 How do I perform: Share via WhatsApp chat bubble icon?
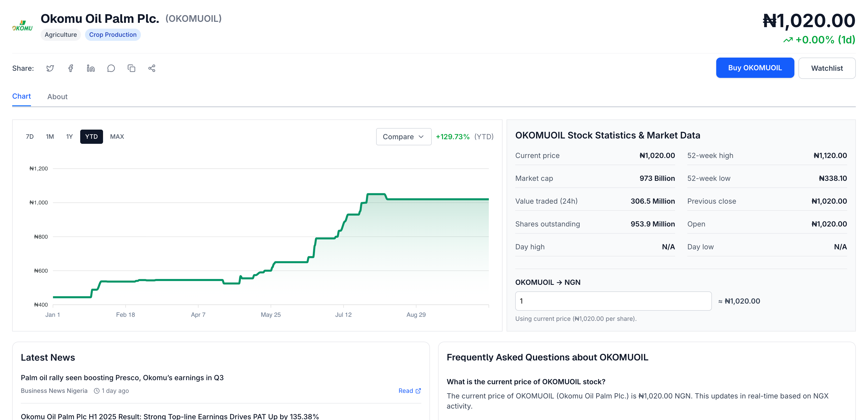pyautogui.click(x=111, y=68)
